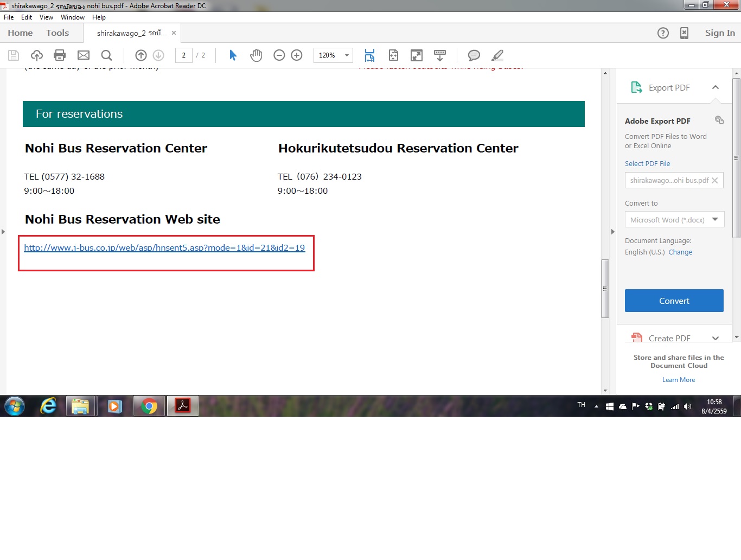Click the right pane scrollbar thumb
Image resolution: width=741 pixels, height=560 pixels.
(x=736, y=158)
